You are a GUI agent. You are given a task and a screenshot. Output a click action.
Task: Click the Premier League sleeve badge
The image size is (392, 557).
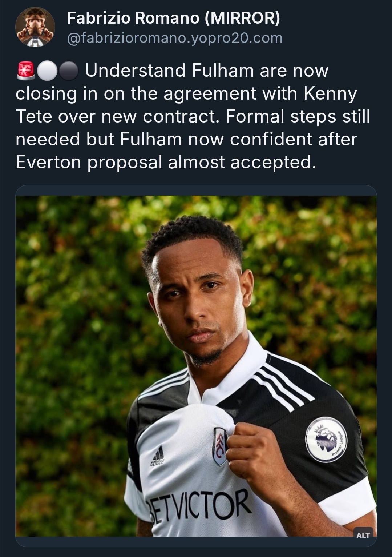click(326, 439)
